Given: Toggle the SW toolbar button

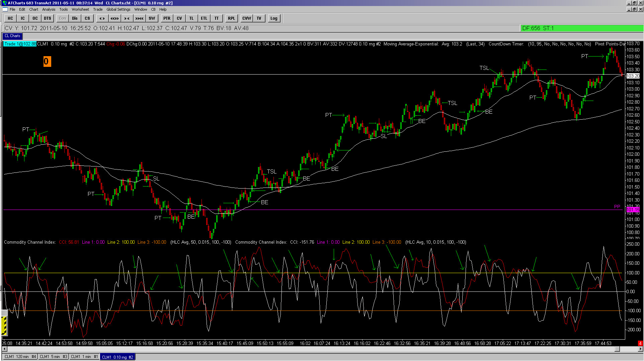Looking at the screenshot, I should (152, 18).
